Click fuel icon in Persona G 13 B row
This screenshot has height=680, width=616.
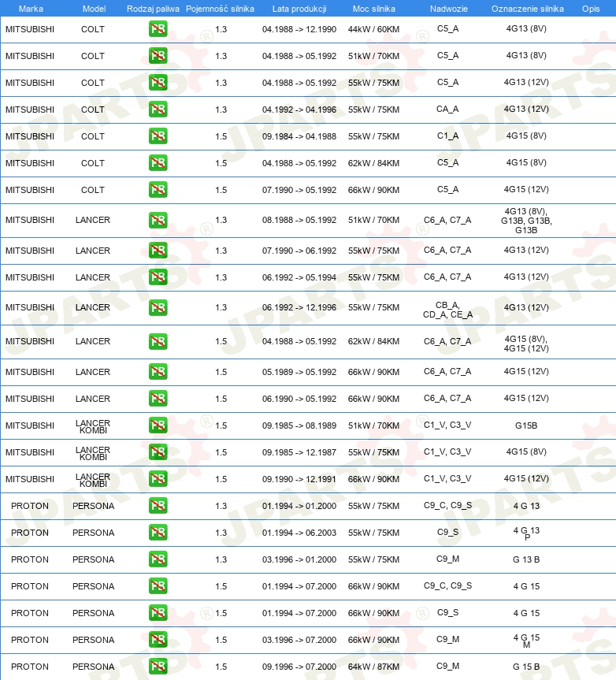(158, 559)
